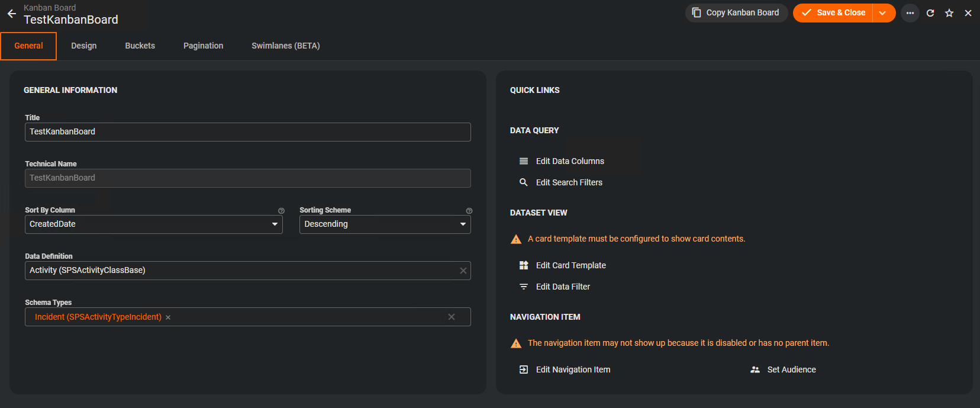This screenshot has height=408, width=980.
Task: Open the Buckets tab
Action: point(140,46)
